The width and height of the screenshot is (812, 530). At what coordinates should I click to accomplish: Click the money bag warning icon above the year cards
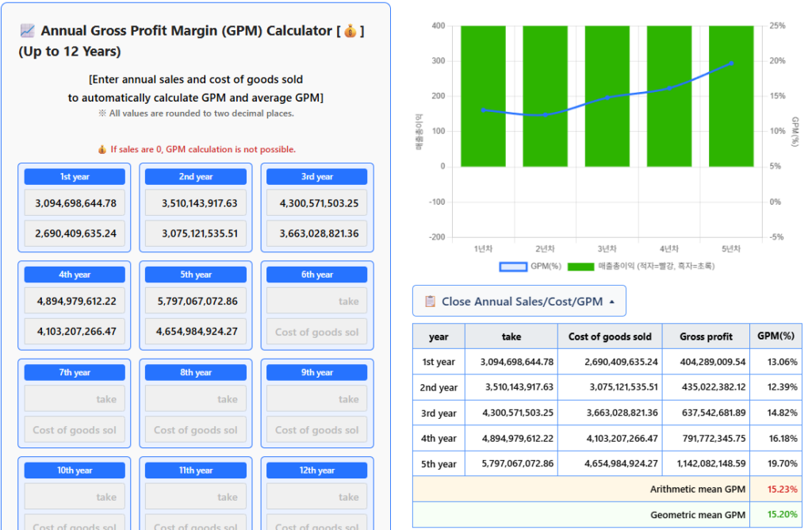(x=101, y=149)
